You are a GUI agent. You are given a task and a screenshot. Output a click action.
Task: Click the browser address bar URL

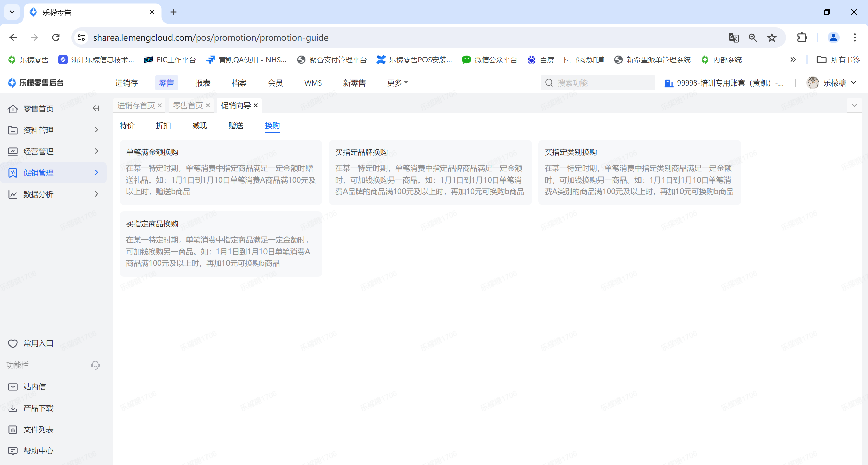tap(211, 37)
